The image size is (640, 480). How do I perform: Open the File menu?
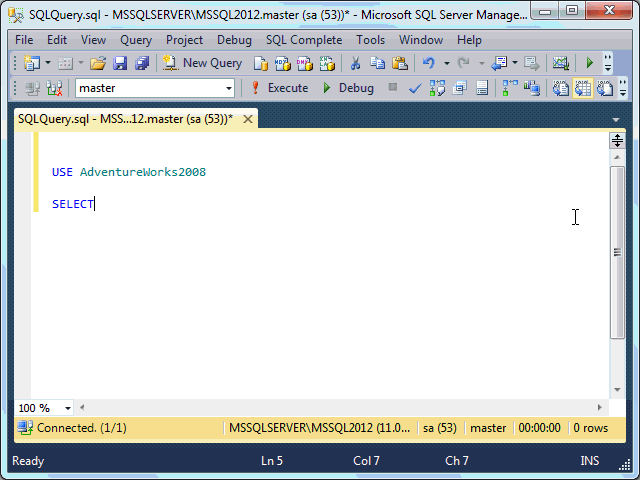pos(24,40)
